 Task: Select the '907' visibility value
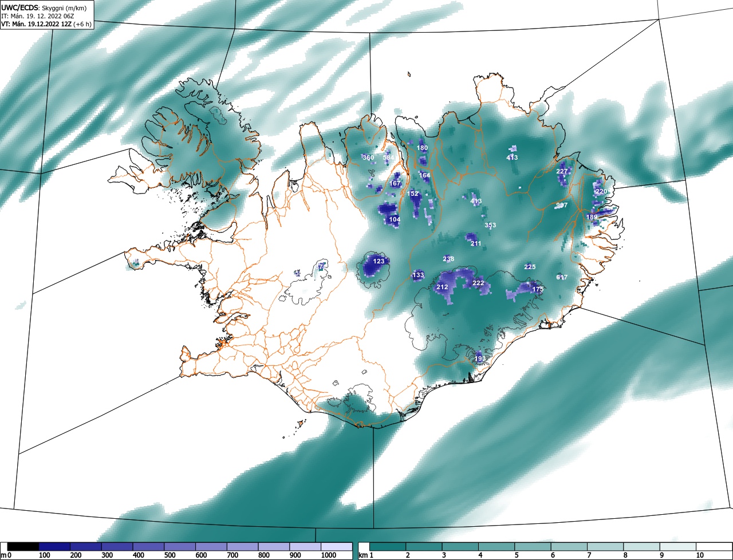[562, 205]
